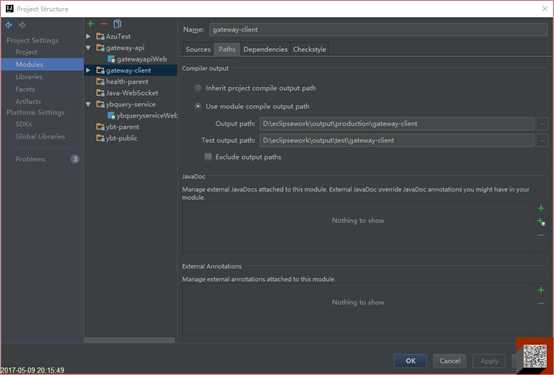The width and height of the screenshot is (554, 375).
Task: Select Modules in sidebar
Action: click(42, 64)
